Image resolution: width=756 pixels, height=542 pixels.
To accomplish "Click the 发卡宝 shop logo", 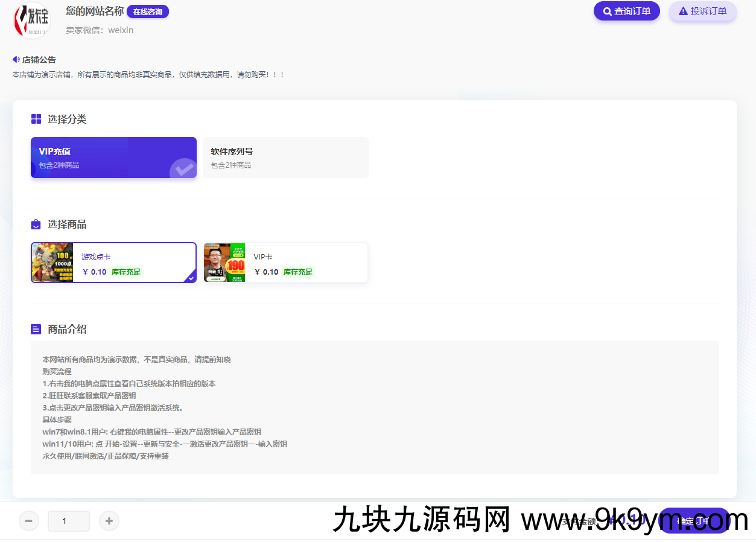I will pos(32,21).
